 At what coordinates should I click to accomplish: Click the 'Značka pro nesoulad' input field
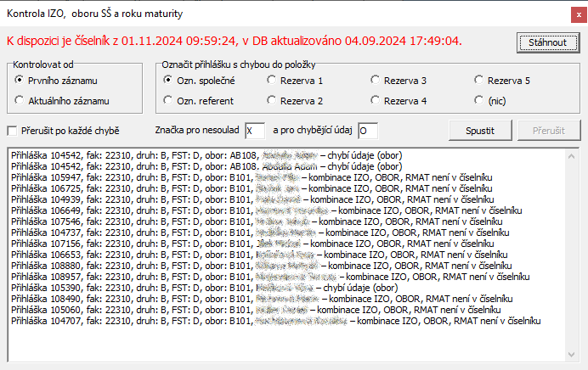coord(255,131)
